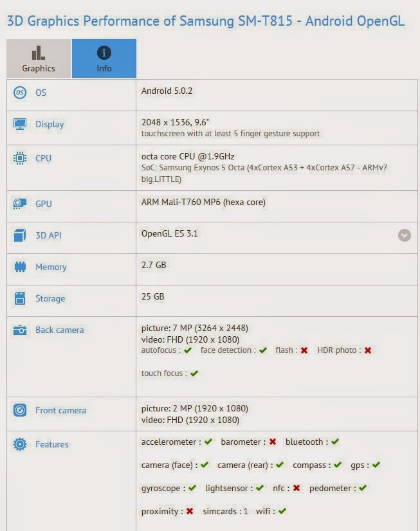Click the Storage SD card icon
The image size is (420, 531).
[x=20, y=298]
